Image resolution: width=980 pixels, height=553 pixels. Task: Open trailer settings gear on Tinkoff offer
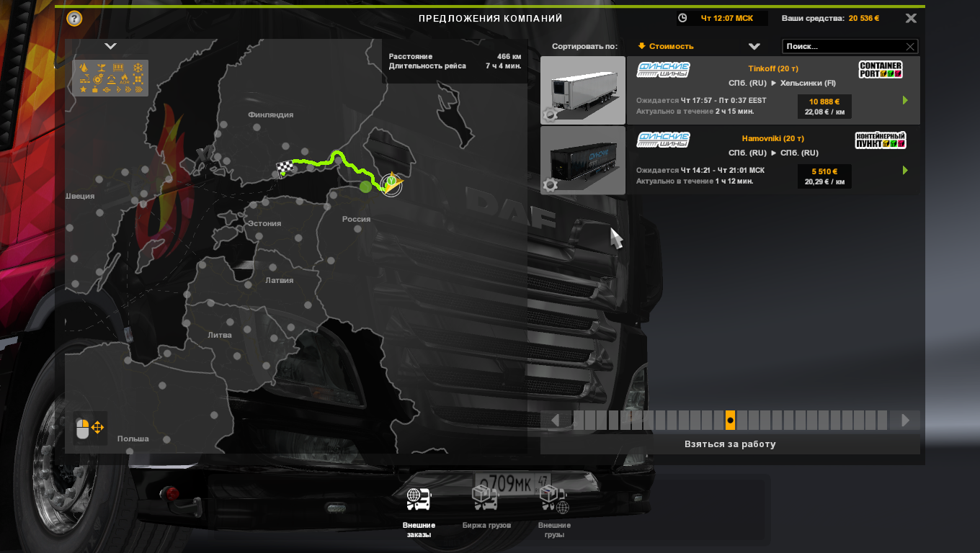click(550, 115)
